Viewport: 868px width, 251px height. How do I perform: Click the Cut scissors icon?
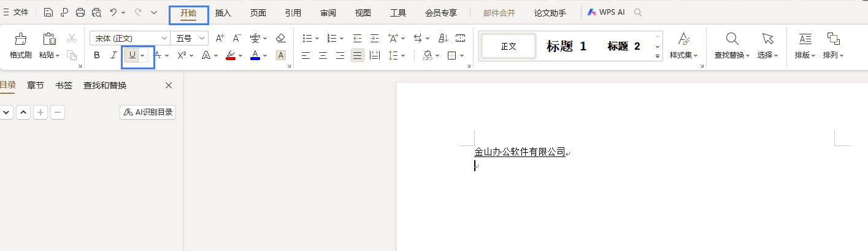72,38
